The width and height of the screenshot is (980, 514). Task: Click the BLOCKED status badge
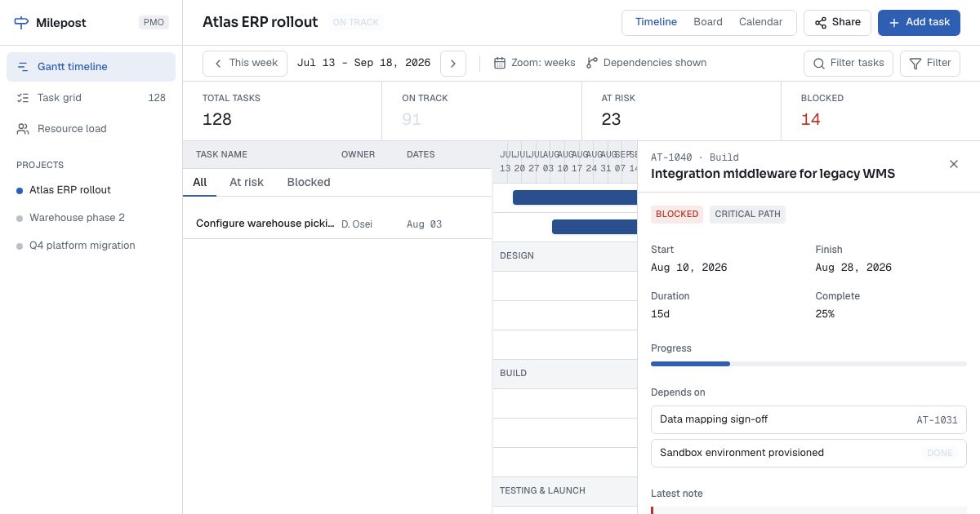677,214
